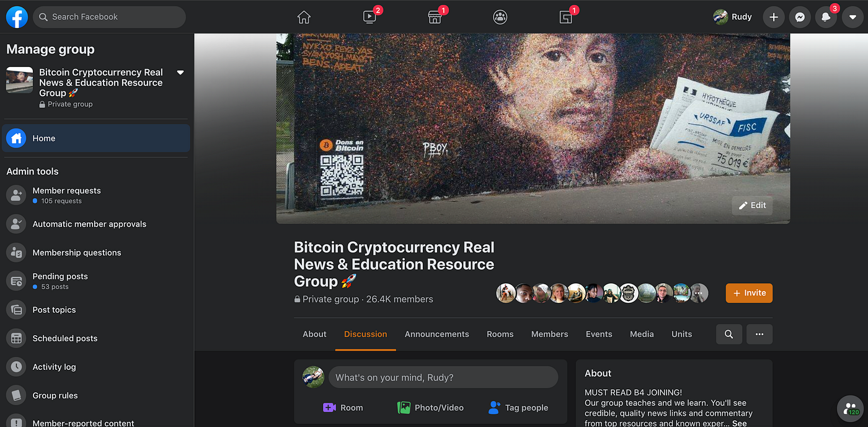The image size is (868, 427).
Task: Click the Create plus icon
Action: point(774,17)
